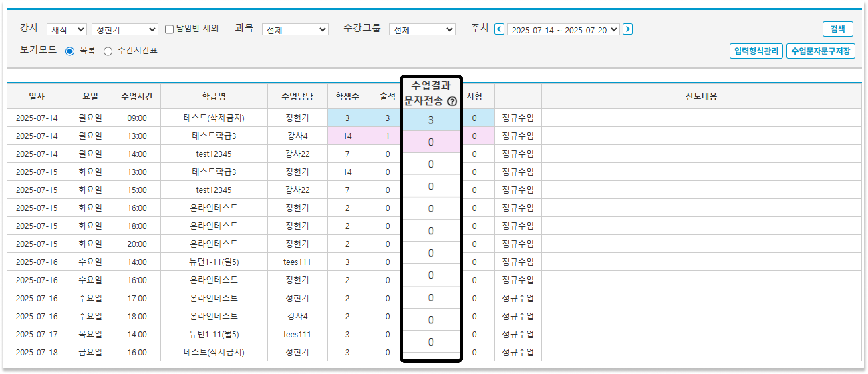This screenshot has width=868, height=374.
Task: Open 정현기 instructor dropdown
Action: 125,30
